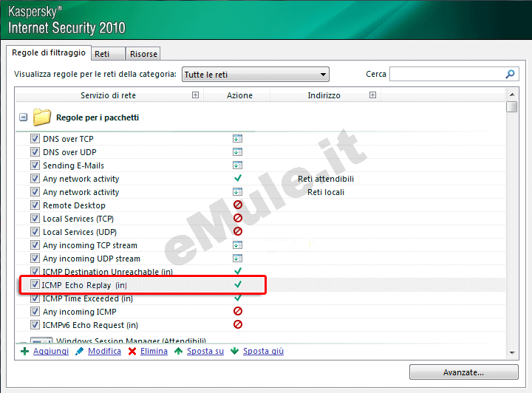Image resolution: width=532 pixels, height=393 pixels.
Task: Toggle the Remote Desktop checkbox
Action: tap(35, 205)
